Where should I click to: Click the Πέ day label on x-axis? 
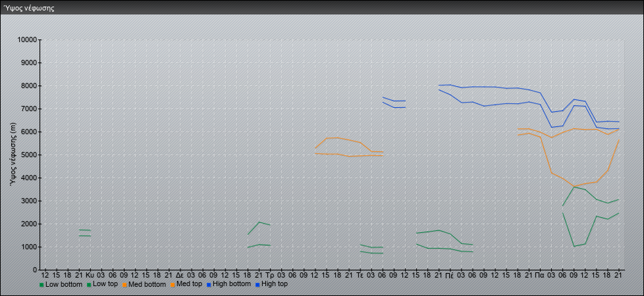click(450, 274)
